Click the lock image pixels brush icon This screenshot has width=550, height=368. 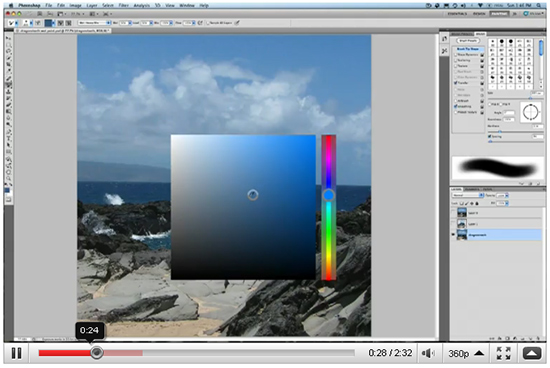click(x=467, y=203)
